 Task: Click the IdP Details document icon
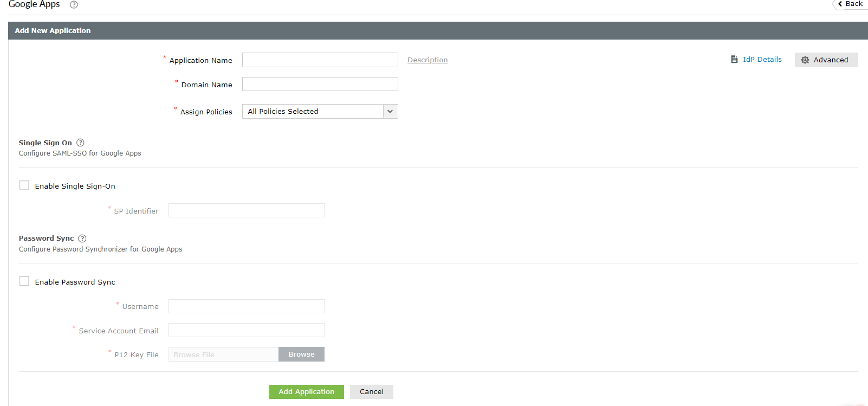click(734, 60)
